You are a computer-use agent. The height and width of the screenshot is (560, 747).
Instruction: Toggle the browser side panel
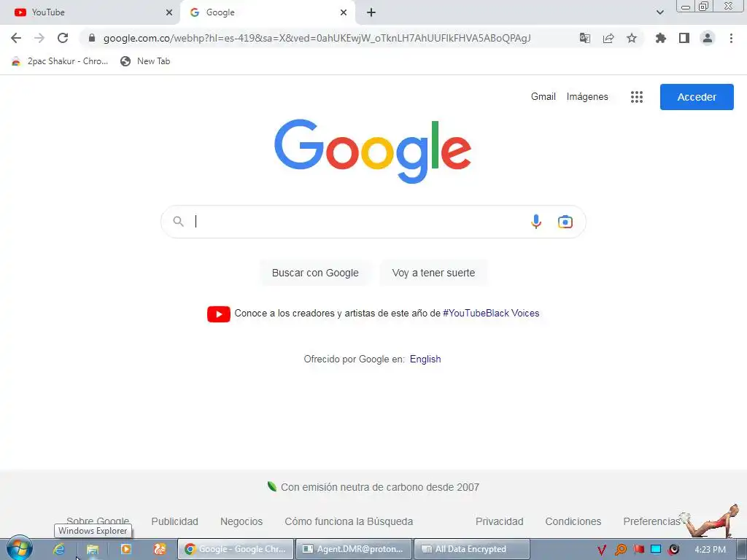684,38
